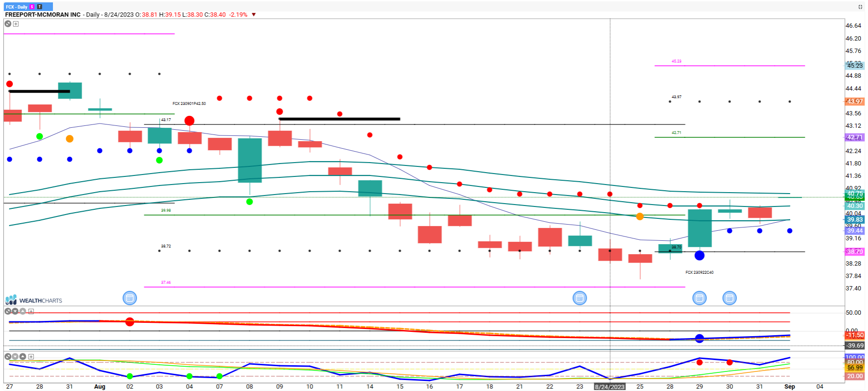Move the bottom oscillator panel up
This screenshot has width=868, height=391.
tap(22, 357)
